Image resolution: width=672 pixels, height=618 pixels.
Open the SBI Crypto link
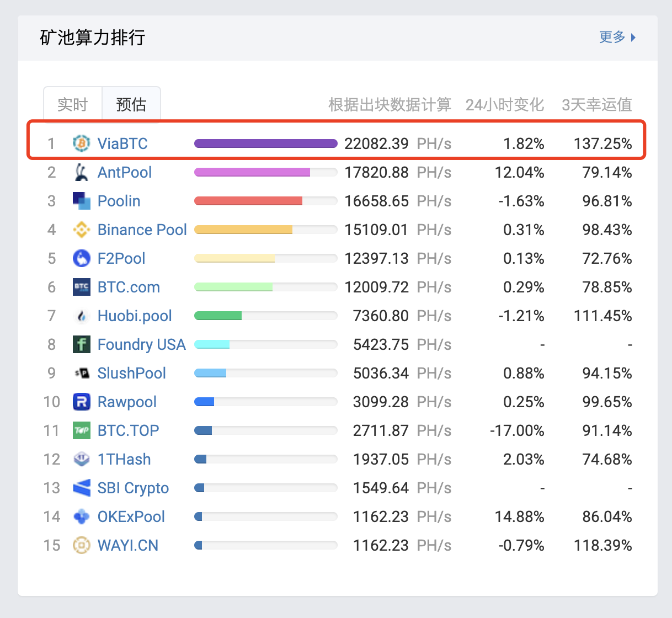[133, 488]
